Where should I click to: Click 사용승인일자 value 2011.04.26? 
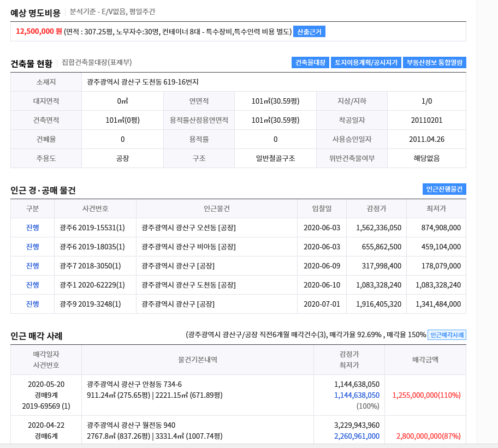click(426, 139)
